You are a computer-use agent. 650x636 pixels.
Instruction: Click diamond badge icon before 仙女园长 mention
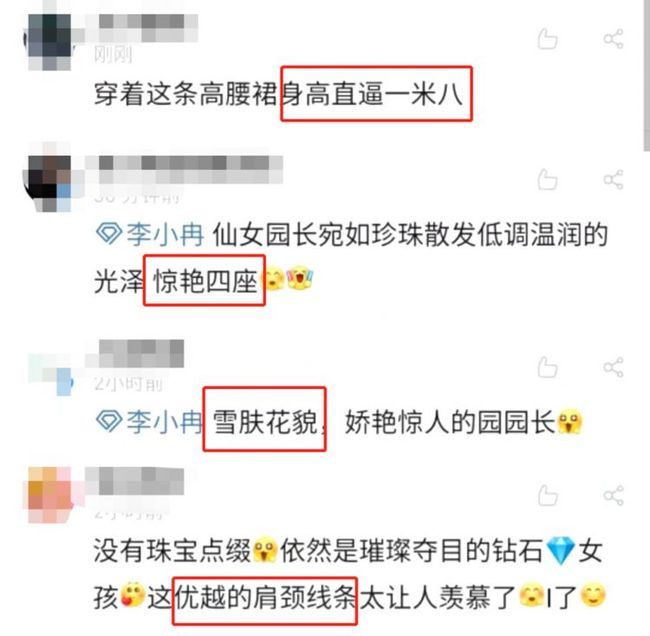(109, 233)
